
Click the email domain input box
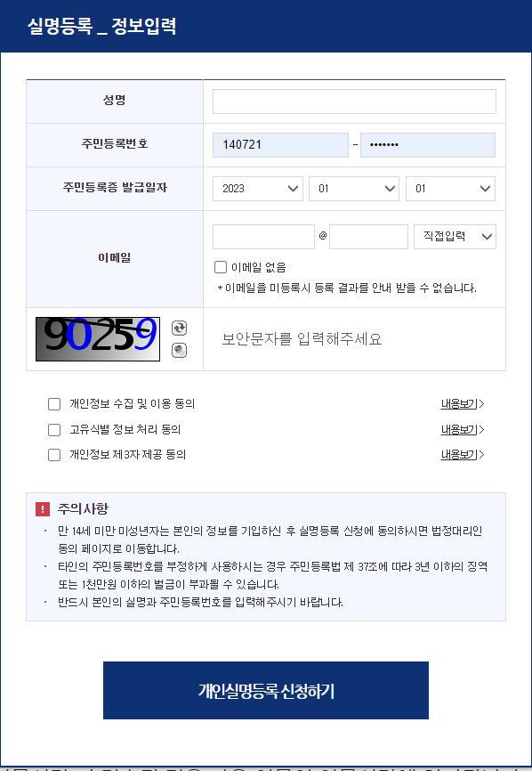point(368,237)
